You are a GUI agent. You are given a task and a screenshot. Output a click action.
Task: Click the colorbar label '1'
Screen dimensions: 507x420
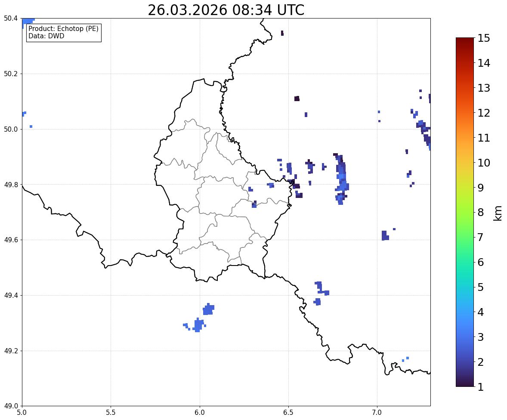point(481,387)
